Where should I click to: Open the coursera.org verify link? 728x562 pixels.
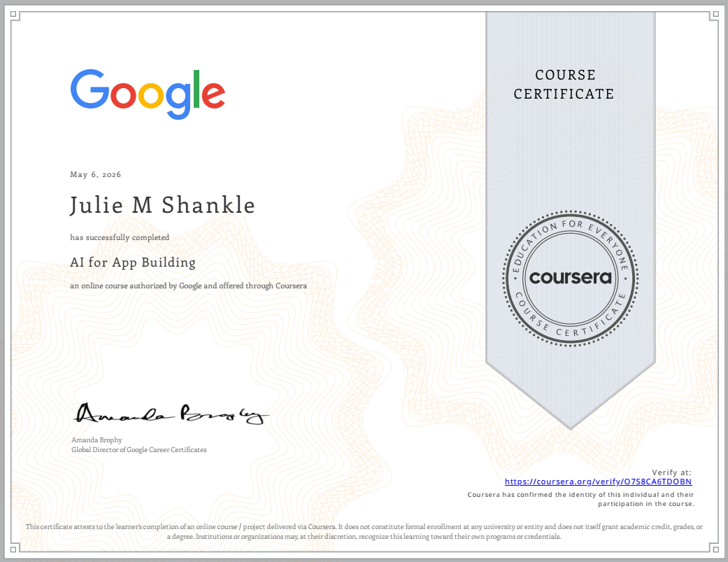pyautogui.click(x=598, y=482)
